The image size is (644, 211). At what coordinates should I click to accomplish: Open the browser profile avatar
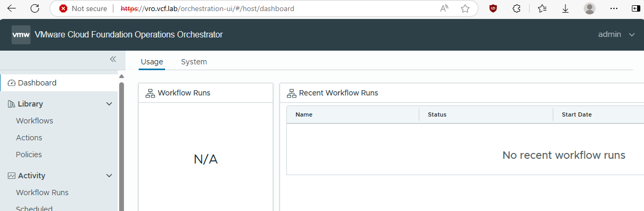click(x=590, y=8)
